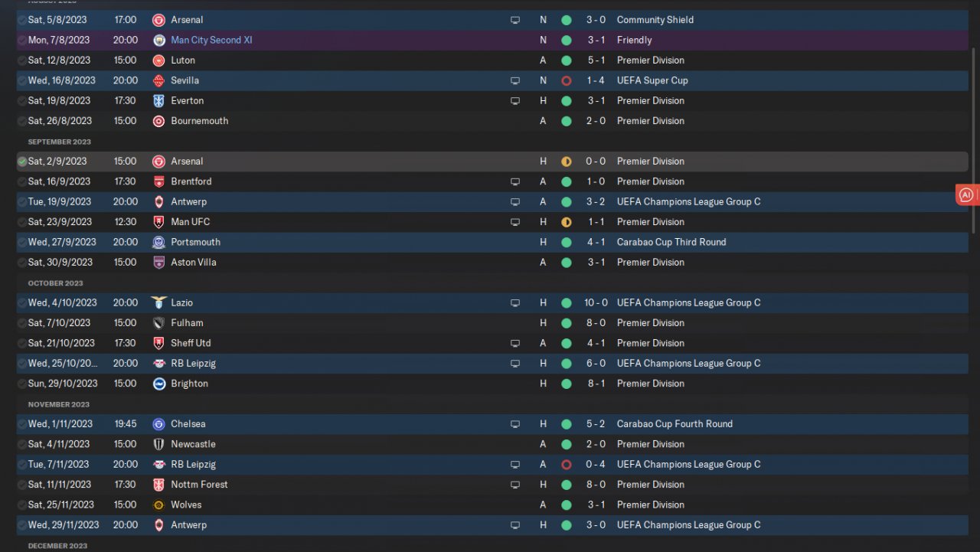Tick the checkbox beside Sat, 12/8/2023 Luton
Image resolution: width=980 pixels, height=552 pixels.
click(21, 60)
